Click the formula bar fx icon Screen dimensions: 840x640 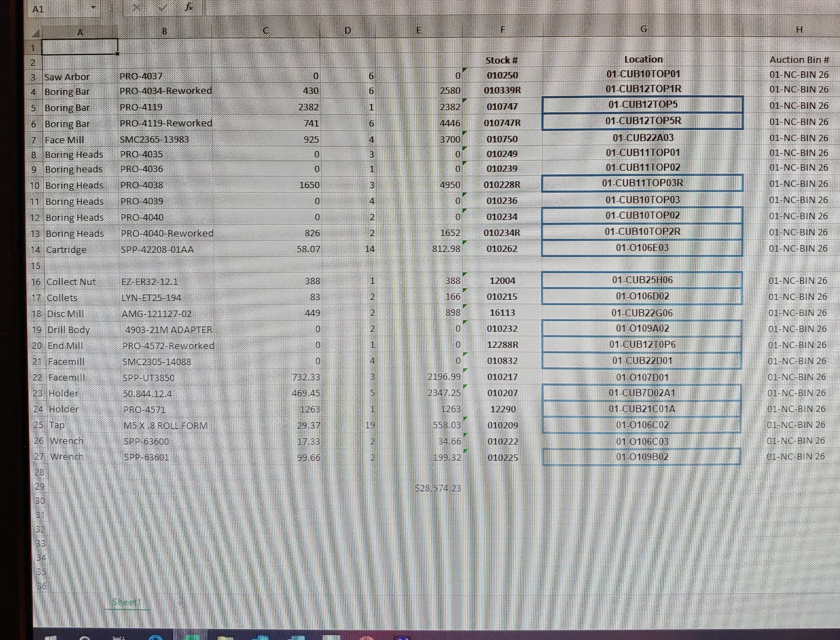click(x=181, y=7)
